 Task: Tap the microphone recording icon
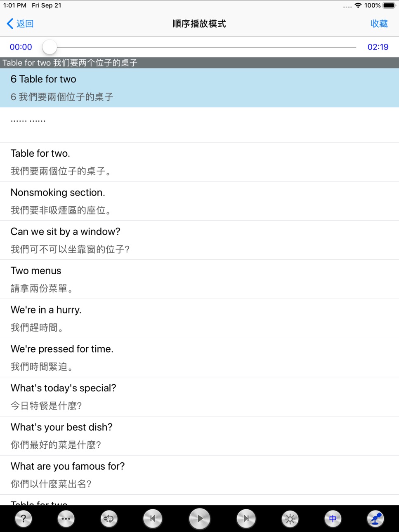coord(375,518)
